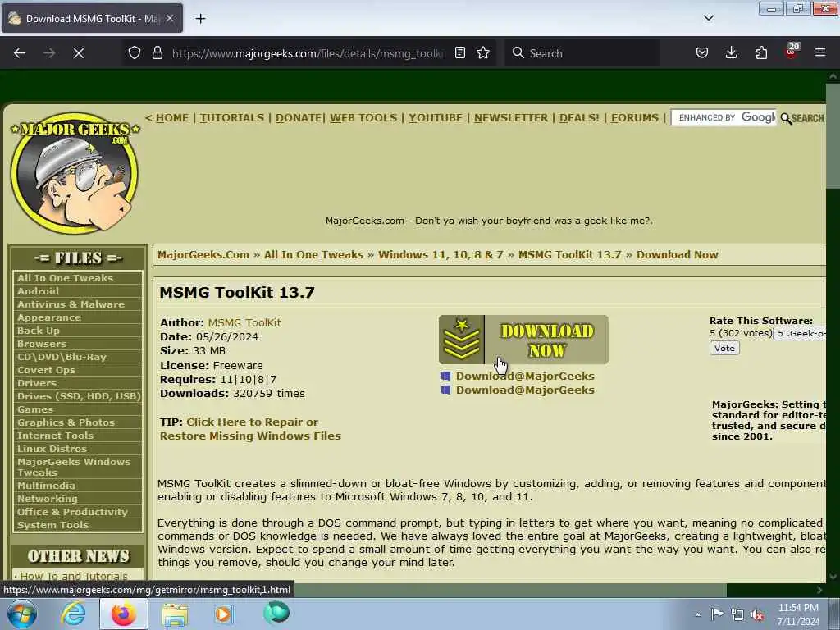Screen dimensions: 840x630
Task: Open Windows Media Player taskbar icon
Action: (x=223, y=614)
